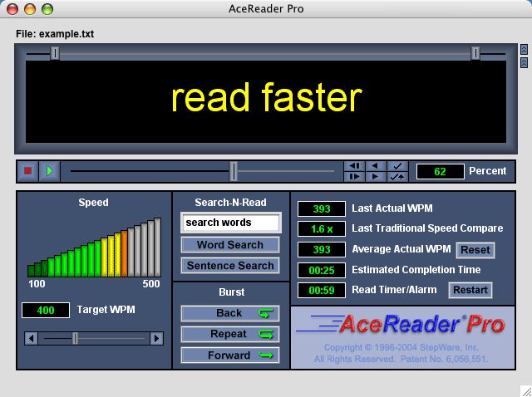Click the Word Search button
The width and height of the screenshot is (532, 397).
(230, 245)
